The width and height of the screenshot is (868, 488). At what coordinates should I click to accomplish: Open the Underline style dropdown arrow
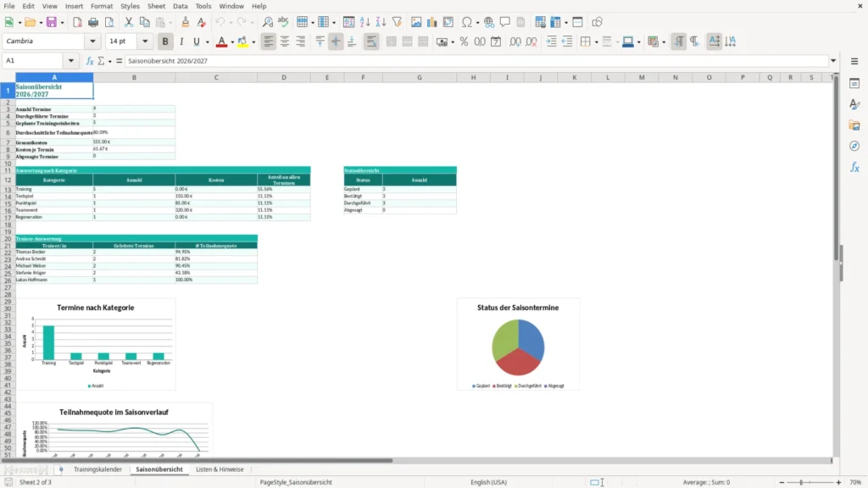click(x=207, y=42)
